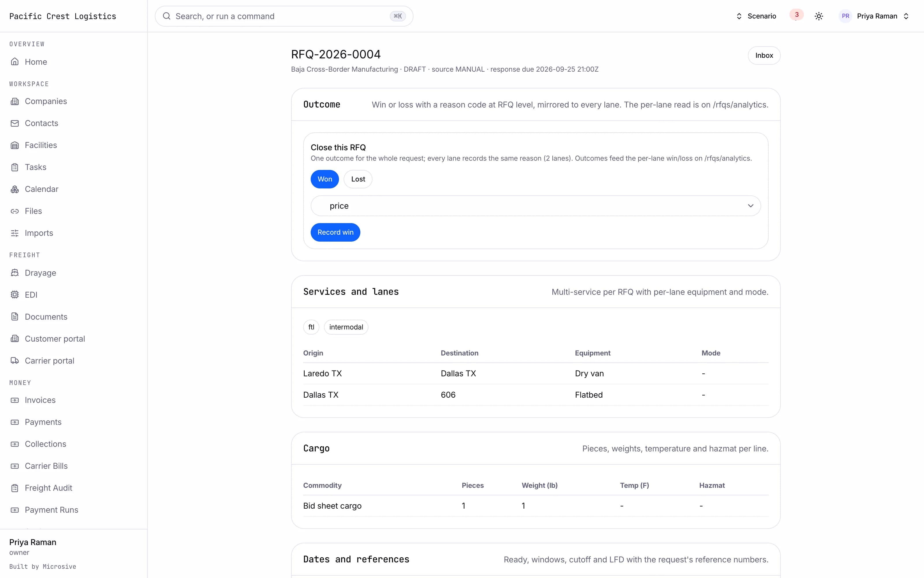
Task: Toggle the light/dark theme sun icon
Action: coord(819,16)
